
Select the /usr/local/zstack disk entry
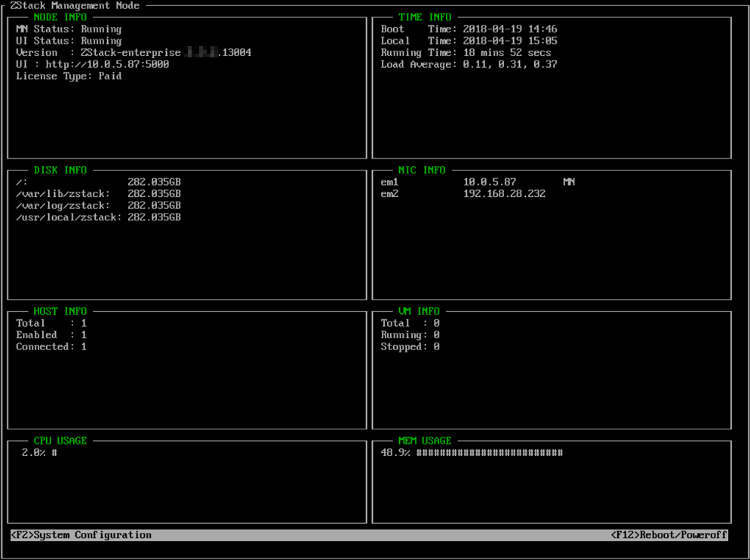point(98,217)
